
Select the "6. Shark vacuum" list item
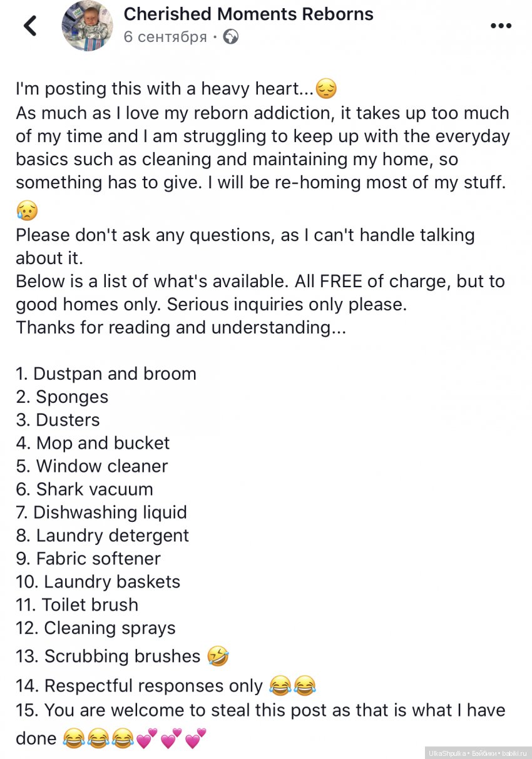tap(84, 489)
